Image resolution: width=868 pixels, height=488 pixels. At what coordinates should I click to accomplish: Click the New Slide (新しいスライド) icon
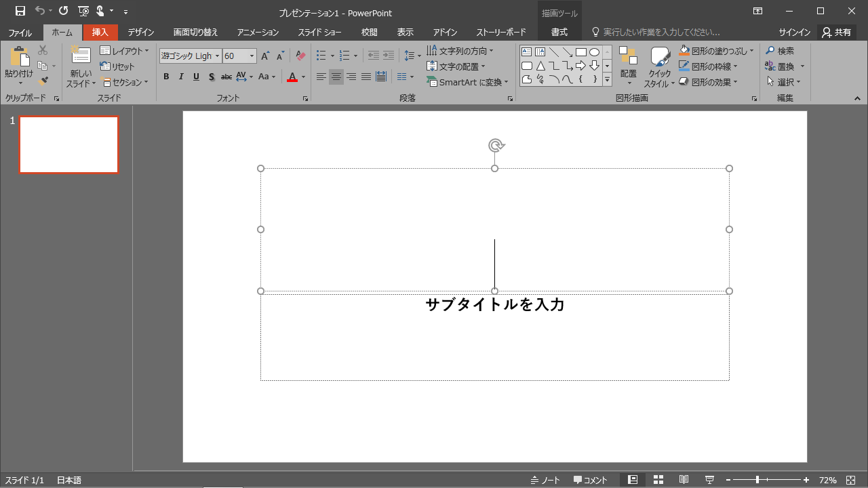[81, 56]
